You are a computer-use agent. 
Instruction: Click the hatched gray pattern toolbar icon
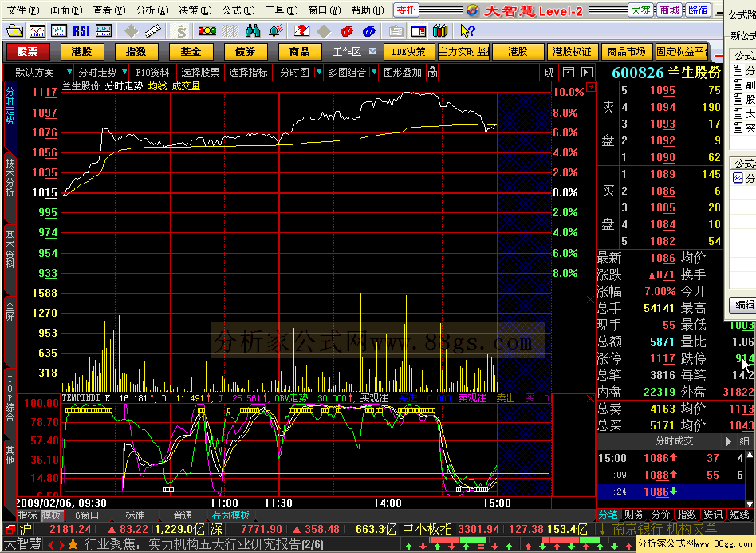(230, 31)
